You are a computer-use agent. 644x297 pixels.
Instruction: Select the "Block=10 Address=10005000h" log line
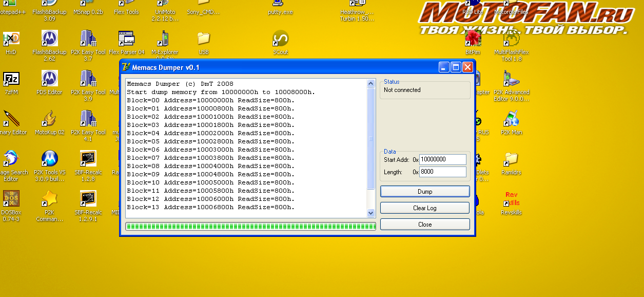click(x=211, y=182)
